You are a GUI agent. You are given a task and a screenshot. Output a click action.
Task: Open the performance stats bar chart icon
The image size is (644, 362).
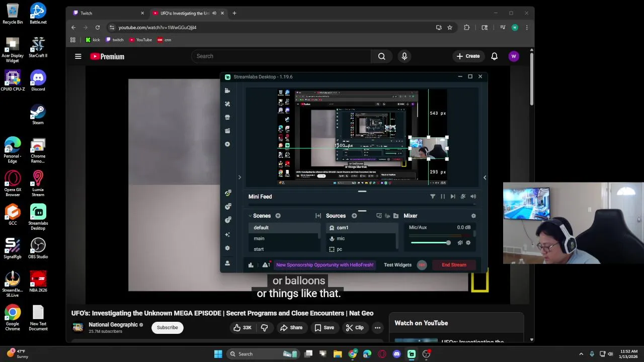251,265
